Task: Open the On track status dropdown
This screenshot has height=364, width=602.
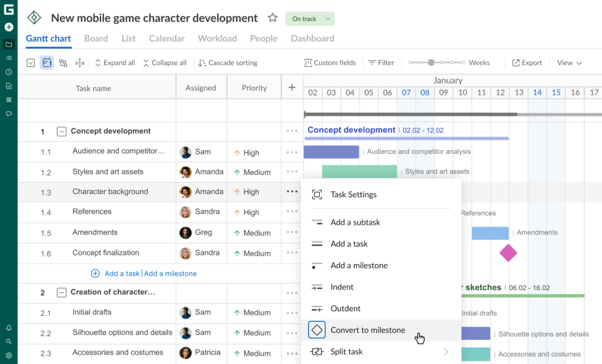Action: [310, 18]
